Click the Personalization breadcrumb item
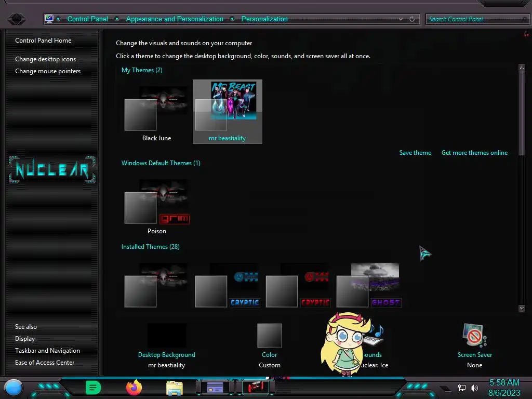Viewport: 532px width, 399px height. [x=264, y=19]
